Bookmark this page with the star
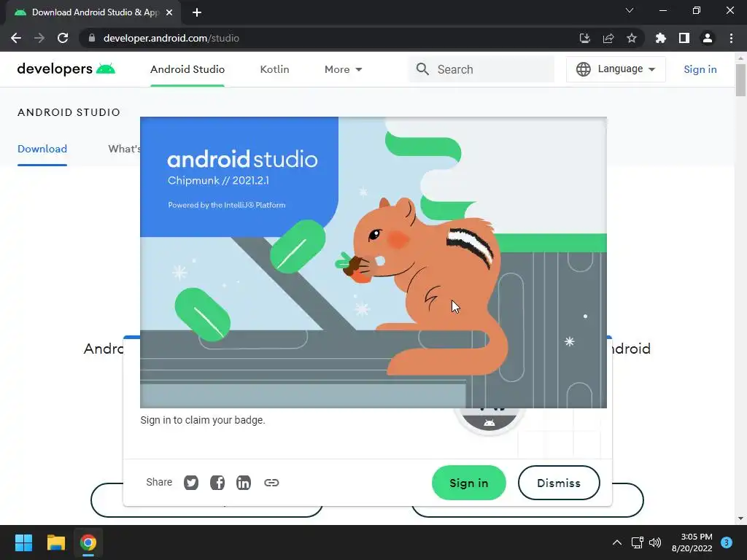 click(632, 38)
